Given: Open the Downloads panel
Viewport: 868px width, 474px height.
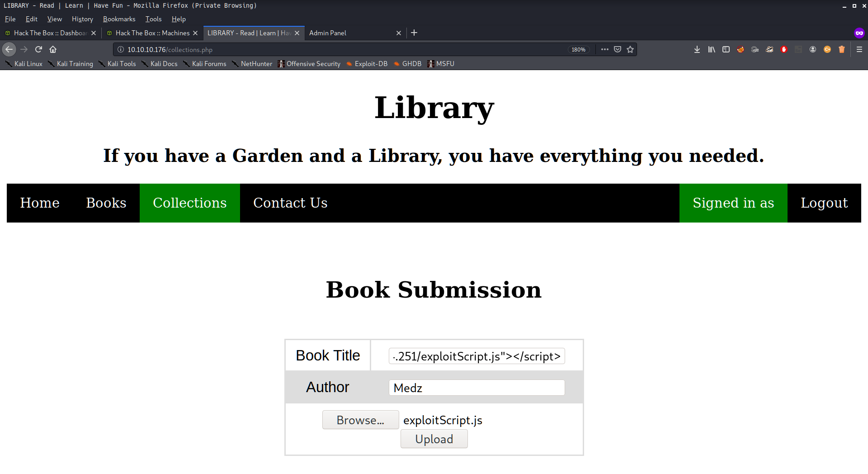Looking at the screenshot, I should [x=697, y=49].
